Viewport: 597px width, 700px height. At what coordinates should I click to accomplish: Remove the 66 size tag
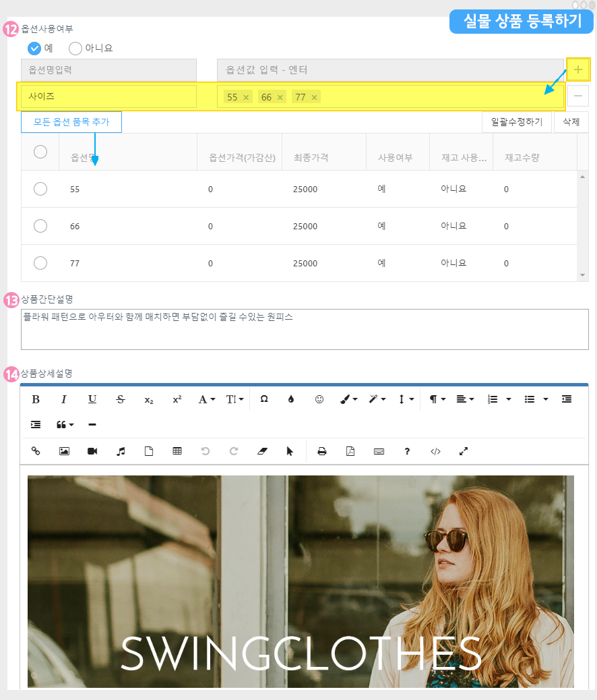coord(280,97)
